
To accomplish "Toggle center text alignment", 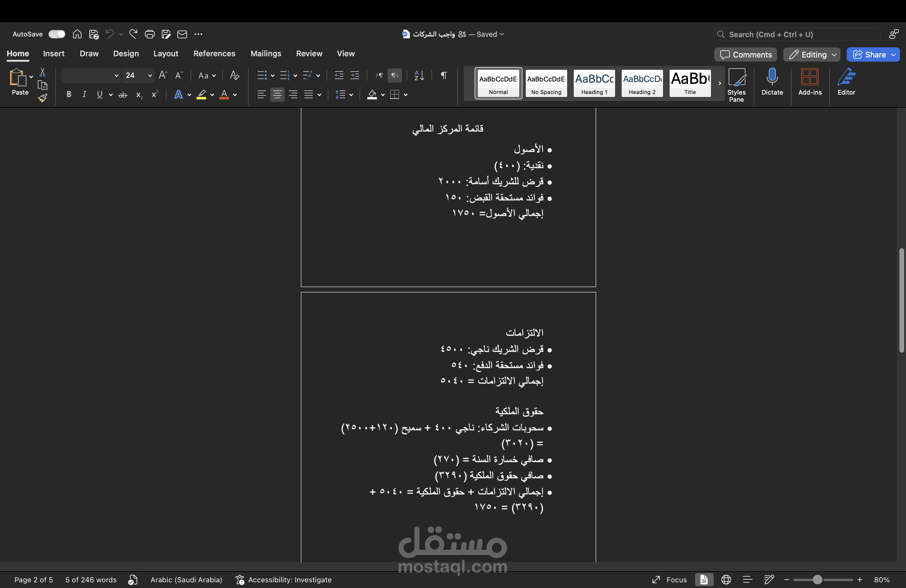I will coord(277,94).
